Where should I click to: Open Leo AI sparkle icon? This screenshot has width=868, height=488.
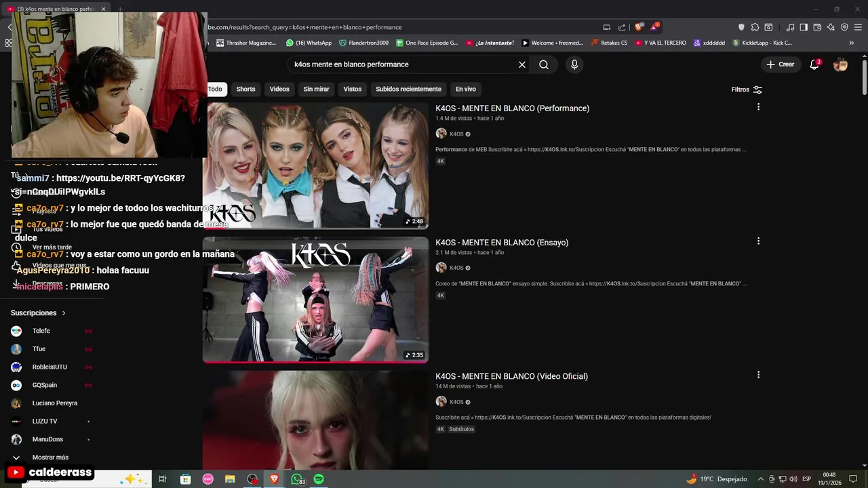click(831, 27)
